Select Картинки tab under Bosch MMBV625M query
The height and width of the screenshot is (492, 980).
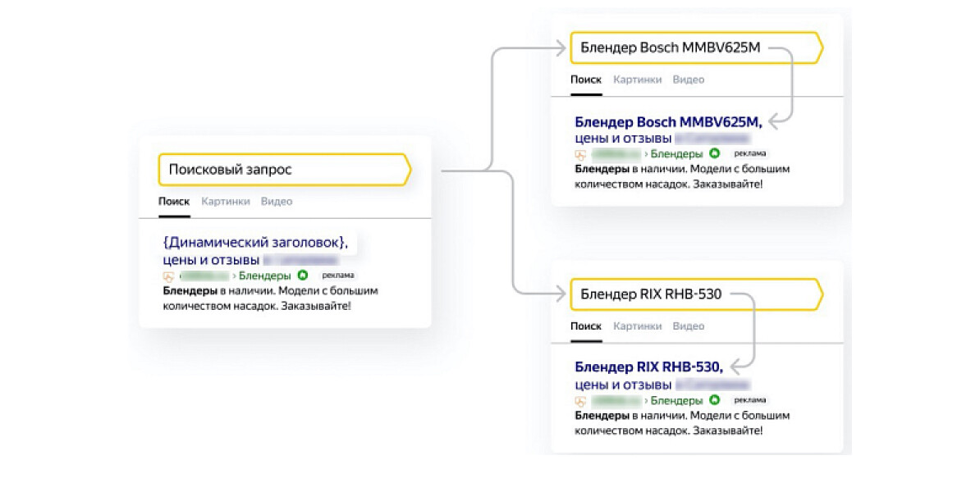pyautogui.click(x=638, y=80)
